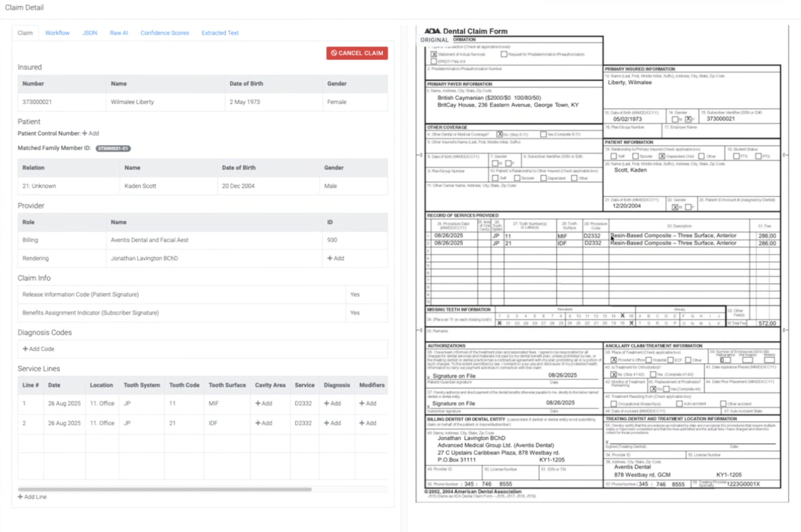Add a Patient Control Number
Image resolution: width=801 pixels, height=532 pixels.
pyautogui.click(x=91, y=133)
